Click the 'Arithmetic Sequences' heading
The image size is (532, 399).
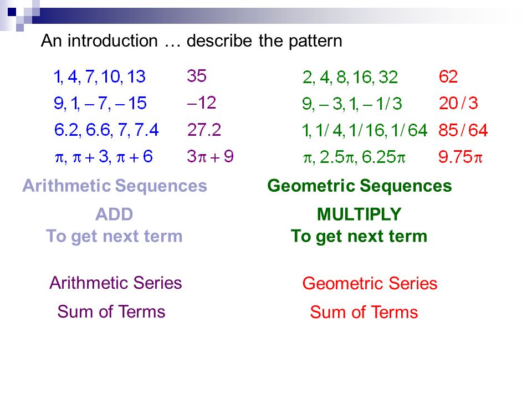pyautogui.click(x=115, y=186)
